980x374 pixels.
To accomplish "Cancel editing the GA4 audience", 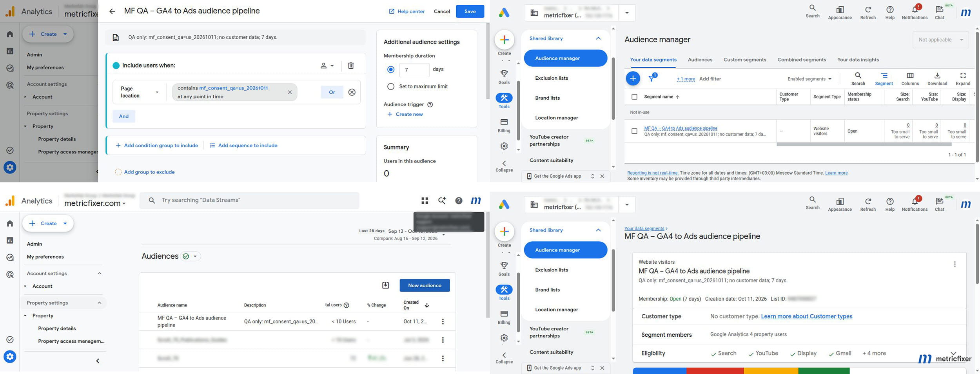I will click(441, 11).
